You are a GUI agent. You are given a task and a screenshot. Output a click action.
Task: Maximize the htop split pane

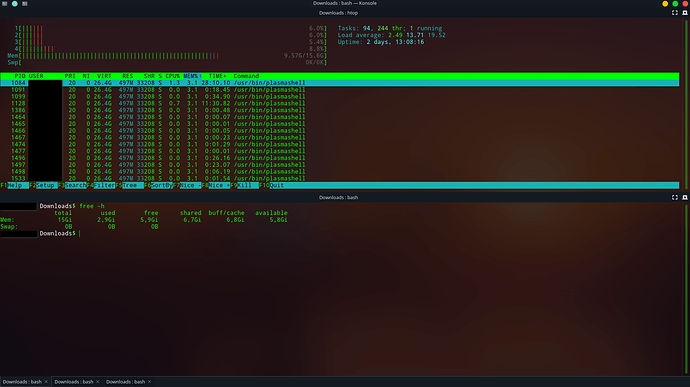(675, 13)
